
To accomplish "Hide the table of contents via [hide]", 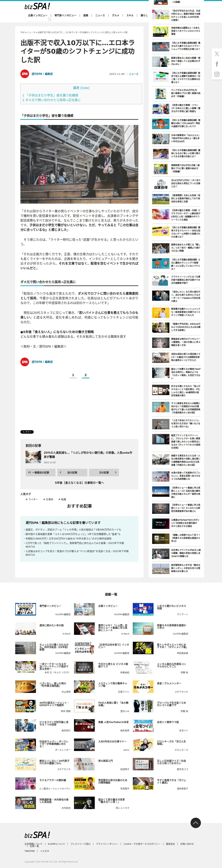I will click(85, 88).
